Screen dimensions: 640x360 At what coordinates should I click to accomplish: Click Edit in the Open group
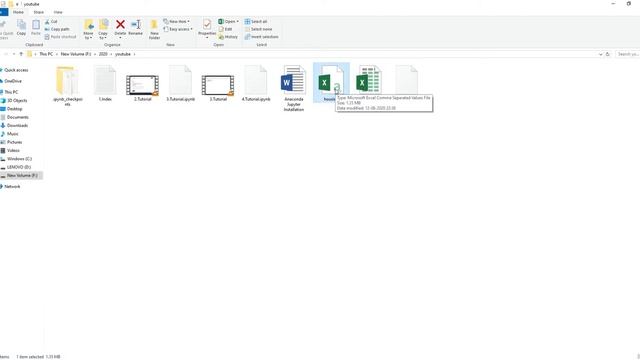click(x=225, y=29)
